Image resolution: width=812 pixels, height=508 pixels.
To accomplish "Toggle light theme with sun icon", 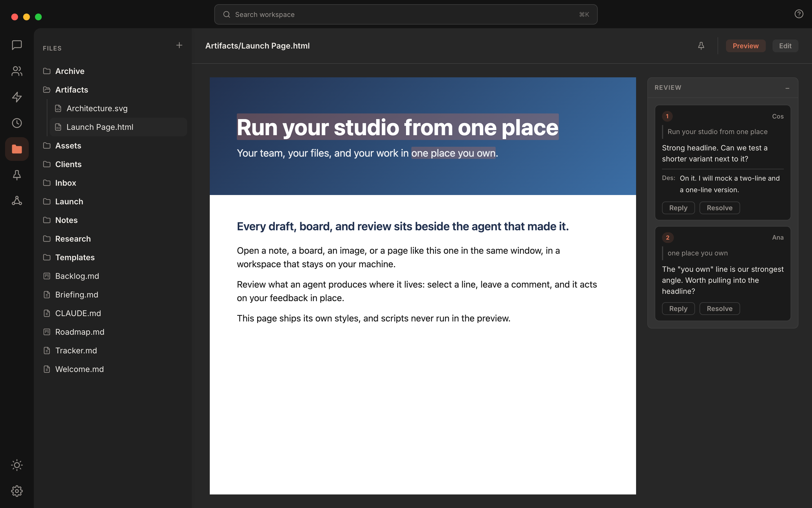I will click(x=17, y=465).
